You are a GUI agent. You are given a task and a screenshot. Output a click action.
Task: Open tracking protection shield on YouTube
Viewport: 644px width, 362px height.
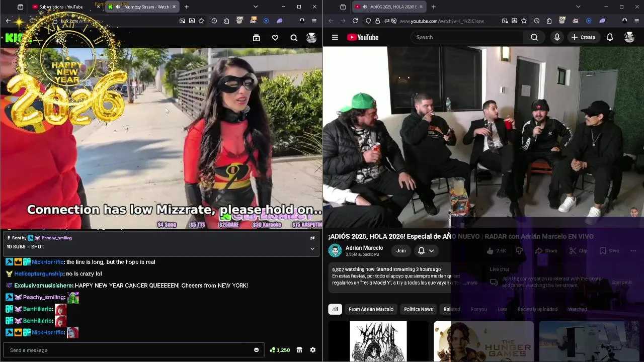tap(368, 21)
